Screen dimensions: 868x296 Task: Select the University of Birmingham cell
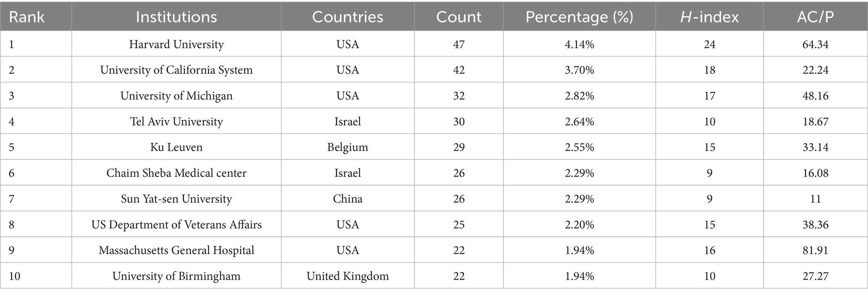tap(176, 276)
